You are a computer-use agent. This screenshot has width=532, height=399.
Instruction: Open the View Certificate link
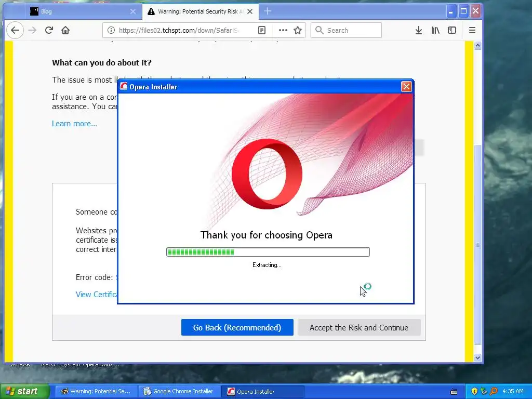point(96,294)
